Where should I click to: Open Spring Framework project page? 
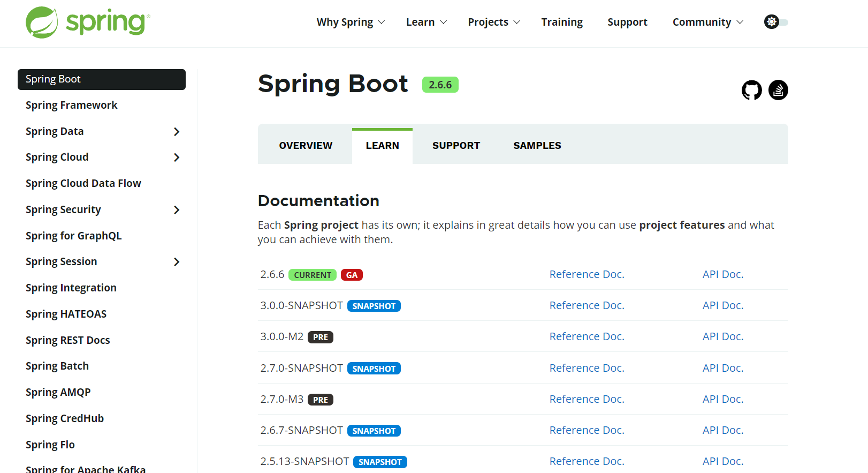72,106
